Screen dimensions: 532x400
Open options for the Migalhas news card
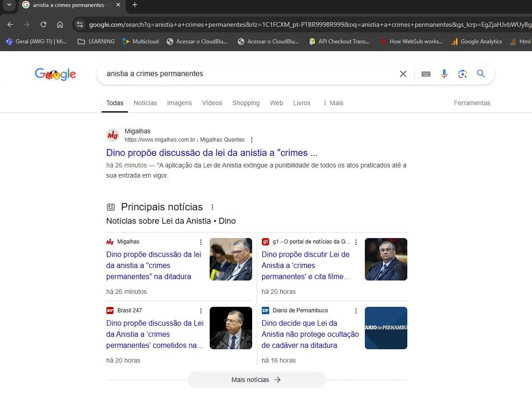click(201, 242)
